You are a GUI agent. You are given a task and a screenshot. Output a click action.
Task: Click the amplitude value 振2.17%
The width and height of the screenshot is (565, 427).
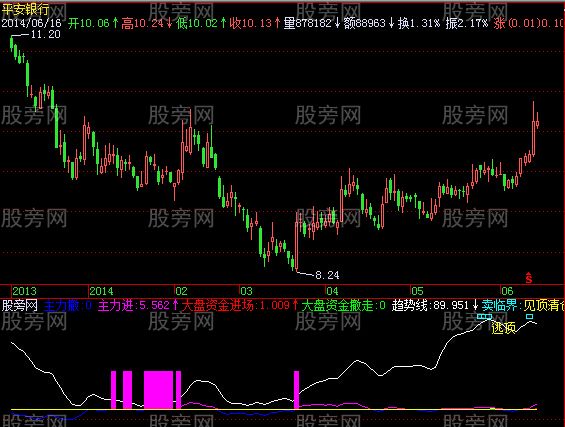(x=467, y=23)
